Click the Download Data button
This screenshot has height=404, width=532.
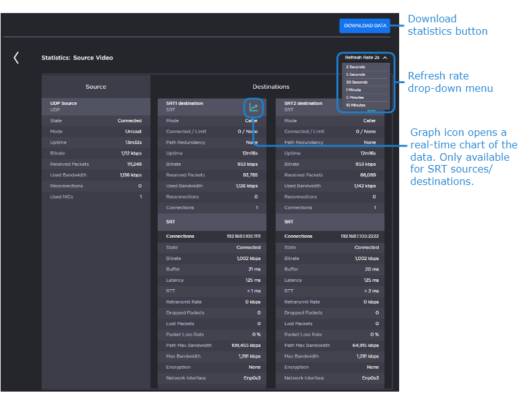click(x=365, y=25)
